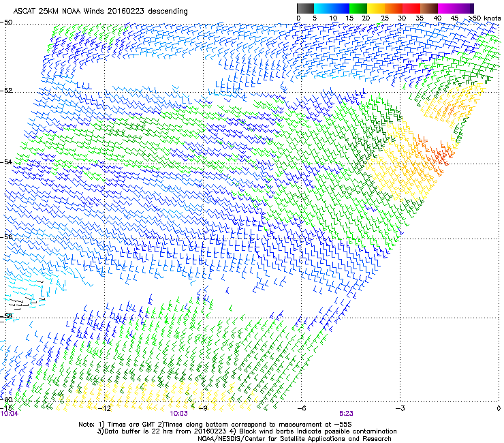This screenshot has height=443, width=504.
Task: Pick the brown 35-40 knots color segment
Action: click(x=429, y=8)
